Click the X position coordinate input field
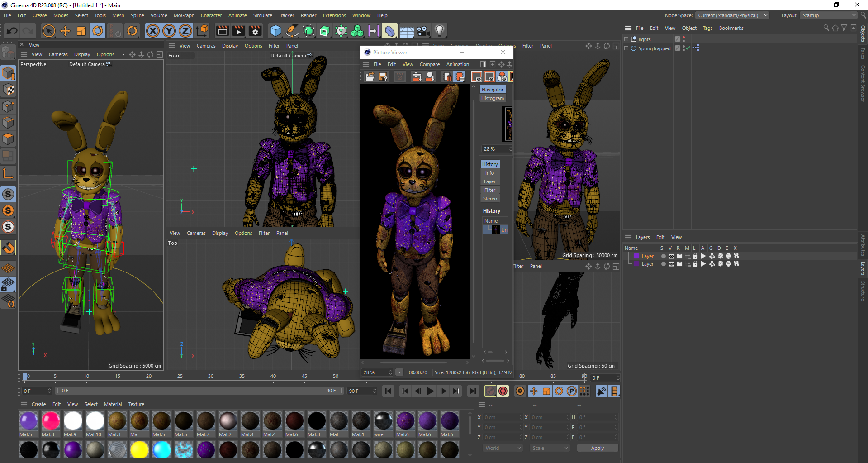 pyautogui.click(x=502, y=417)
